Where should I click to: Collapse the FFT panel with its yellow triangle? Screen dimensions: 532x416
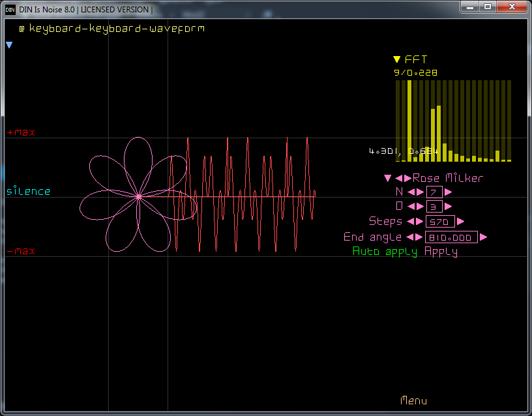coord(396,60)
